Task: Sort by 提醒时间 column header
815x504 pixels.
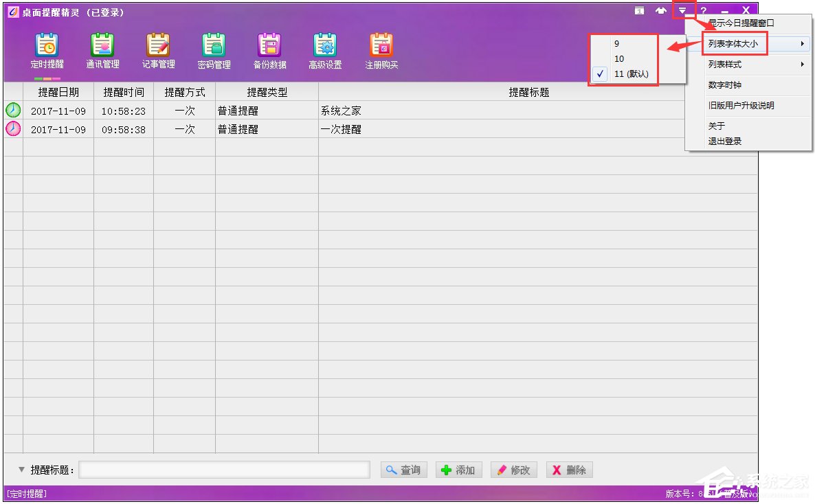Action: point(124,92)
